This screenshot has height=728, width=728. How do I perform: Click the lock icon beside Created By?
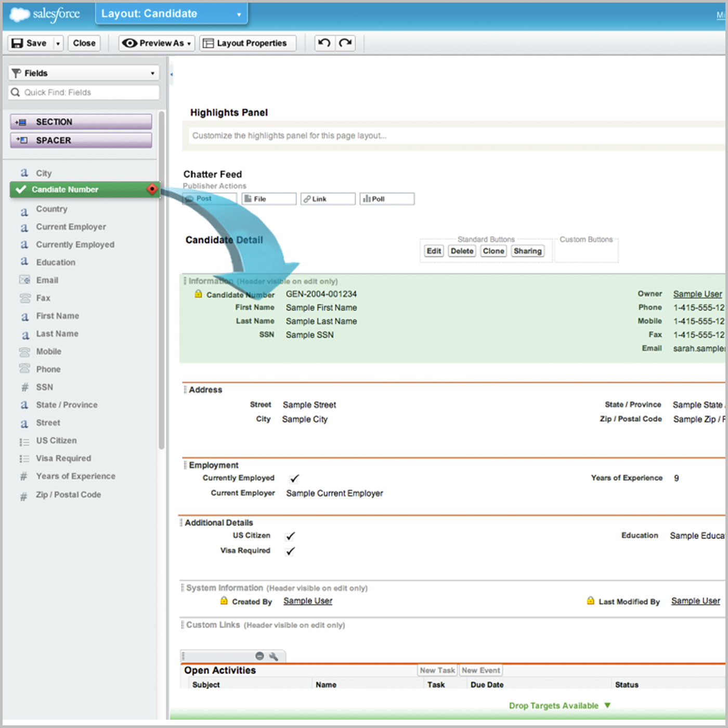(x=224, y=601)
